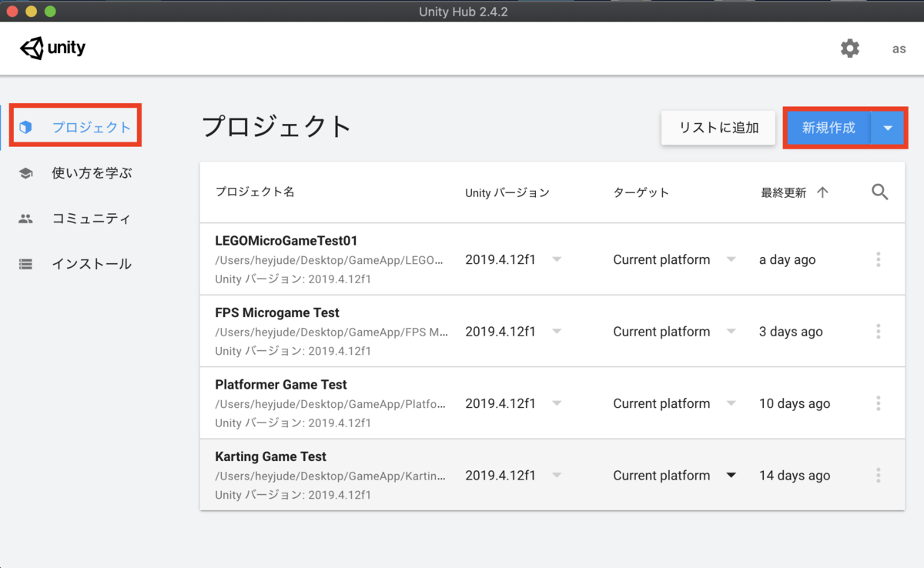Expand Unity version dropdown for Karting Game Test
The width and height of the screenshot is (924, 568).
(x=557, y=476)
